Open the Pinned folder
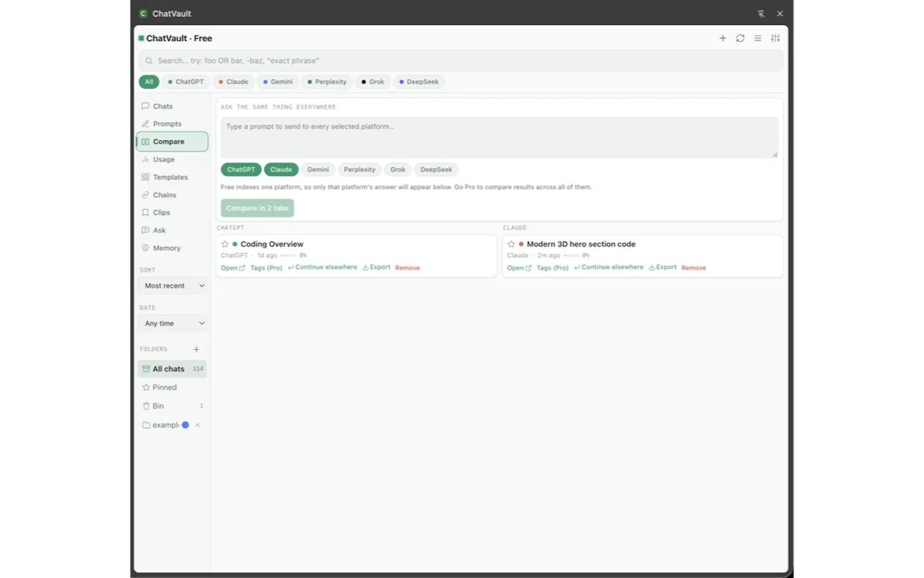This screenshot has height=578, width=924. tap(172, 387)
